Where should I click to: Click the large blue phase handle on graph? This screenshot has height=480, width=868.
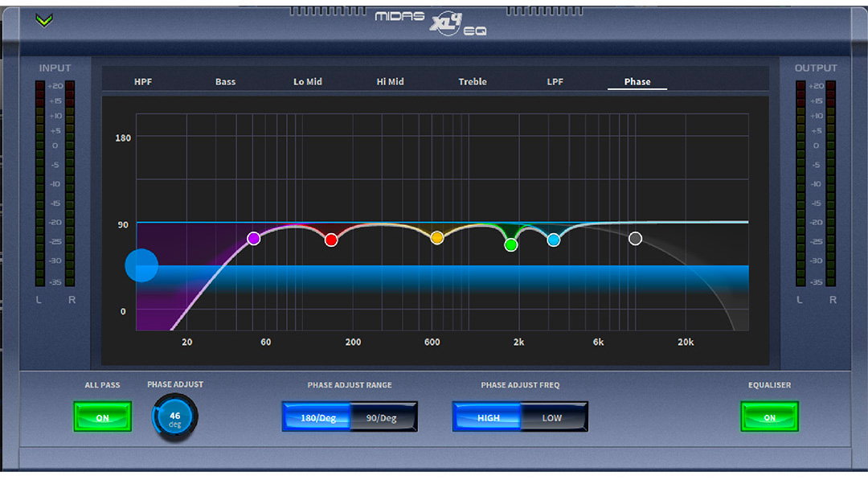pos(142,265)
